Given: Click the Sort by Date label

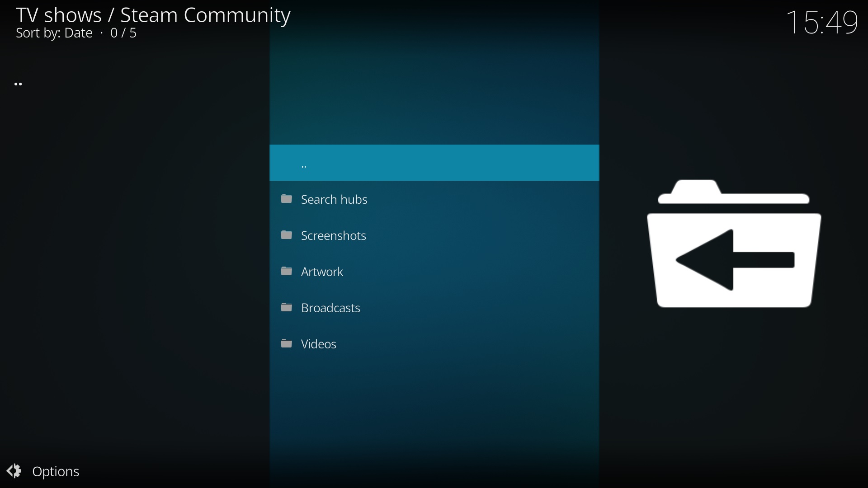Looking at the screenshot, I should [54, 33].
